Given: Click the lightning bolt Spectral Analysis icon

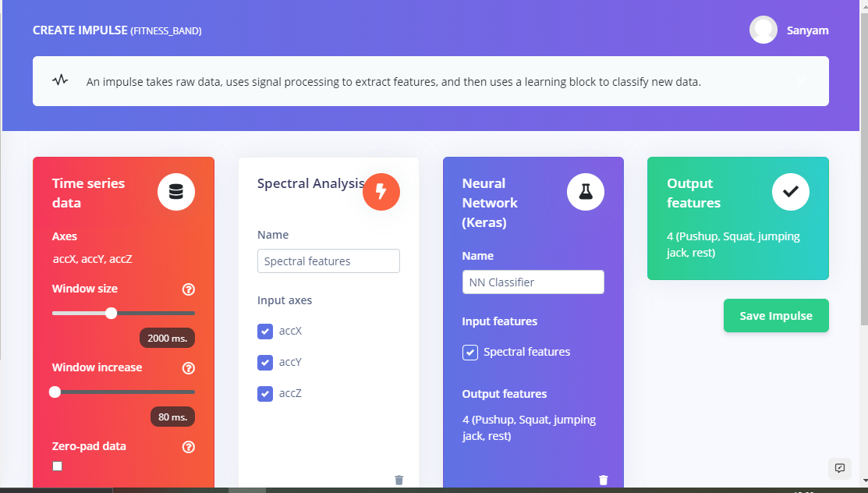Looking at the screenshot, I should coord(381,192).
